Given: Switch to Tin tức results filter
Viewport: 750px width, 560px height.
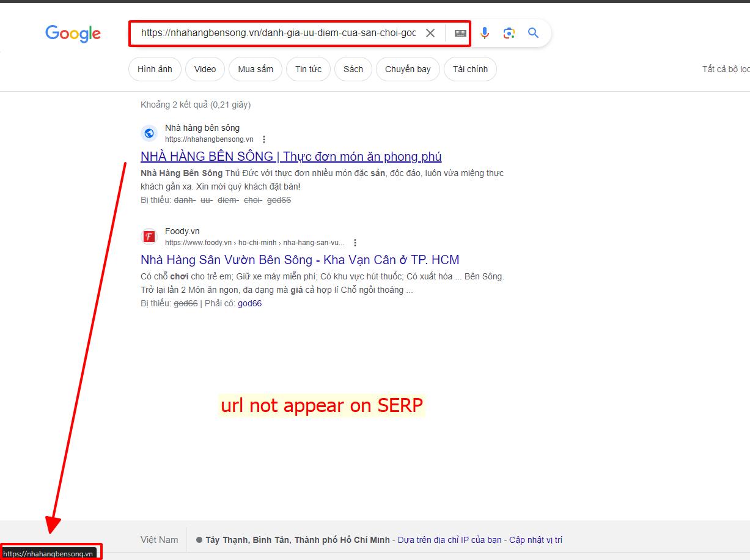Looking at the screenshot, I should [x=308, y=69].
